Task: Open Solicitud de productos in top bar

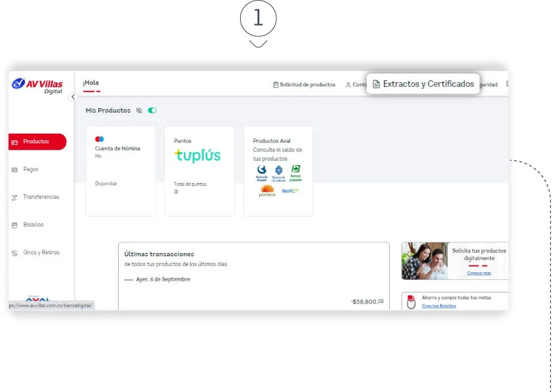Action: [304, 85]
